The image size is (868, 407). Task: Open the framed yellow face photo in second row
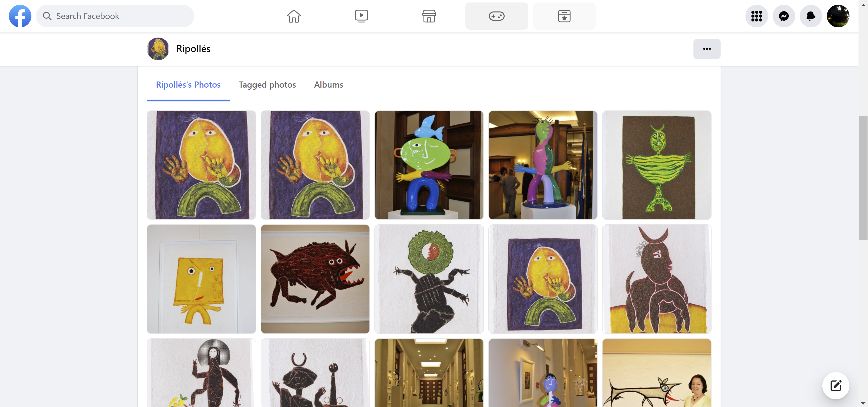click(x=543, y=279)
